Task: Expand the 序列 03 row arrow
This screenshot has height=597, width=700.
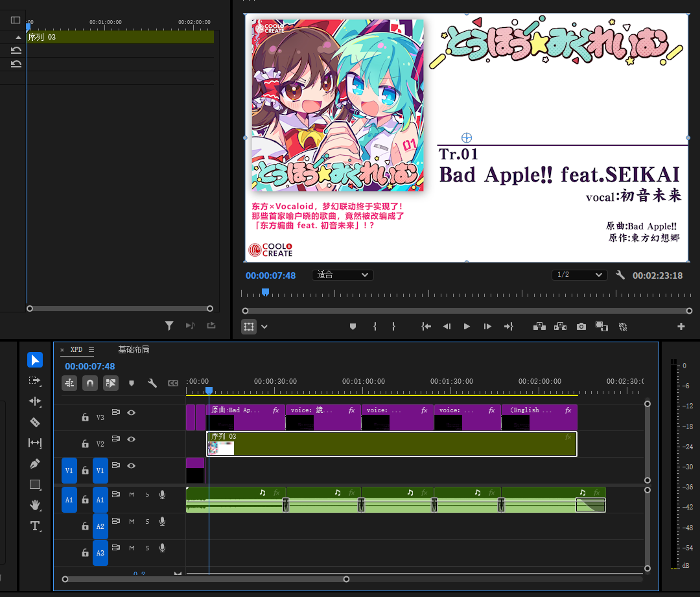Action: 17,38
